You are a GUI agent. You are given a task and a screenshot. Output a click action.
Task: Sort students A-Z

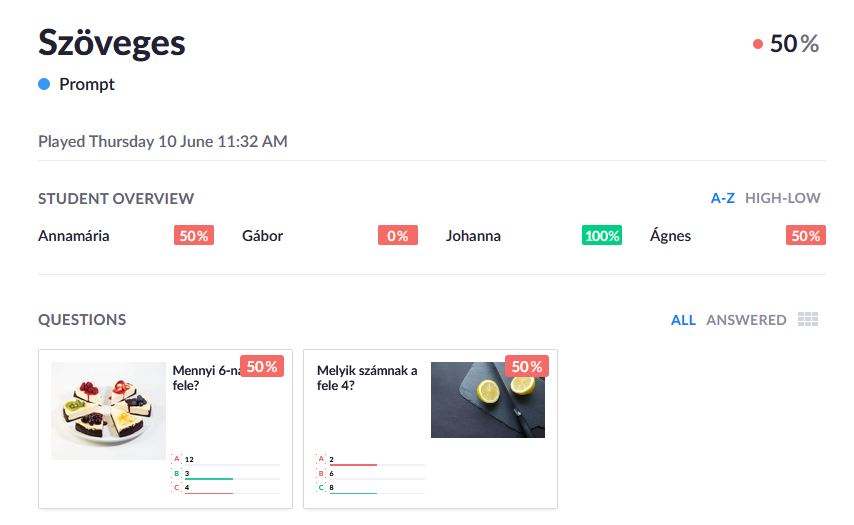pos(723,198)
